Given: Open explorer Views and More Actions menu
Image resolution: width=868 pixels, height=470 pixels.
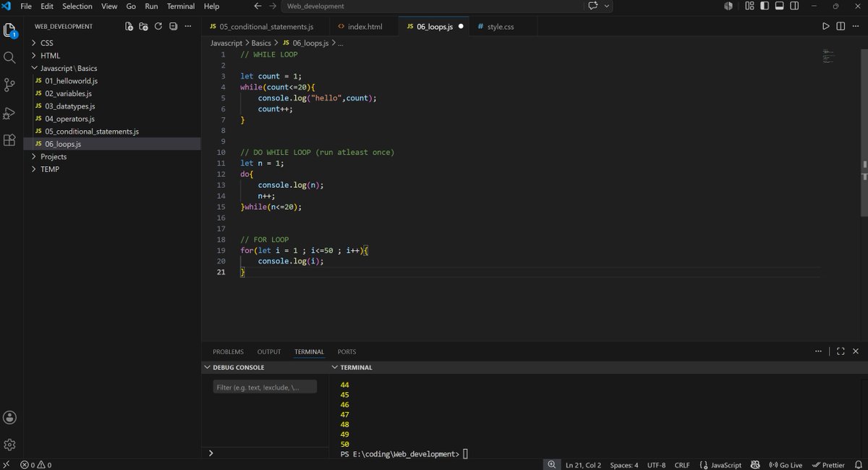Looking at the screenshot, I should 188,26.
